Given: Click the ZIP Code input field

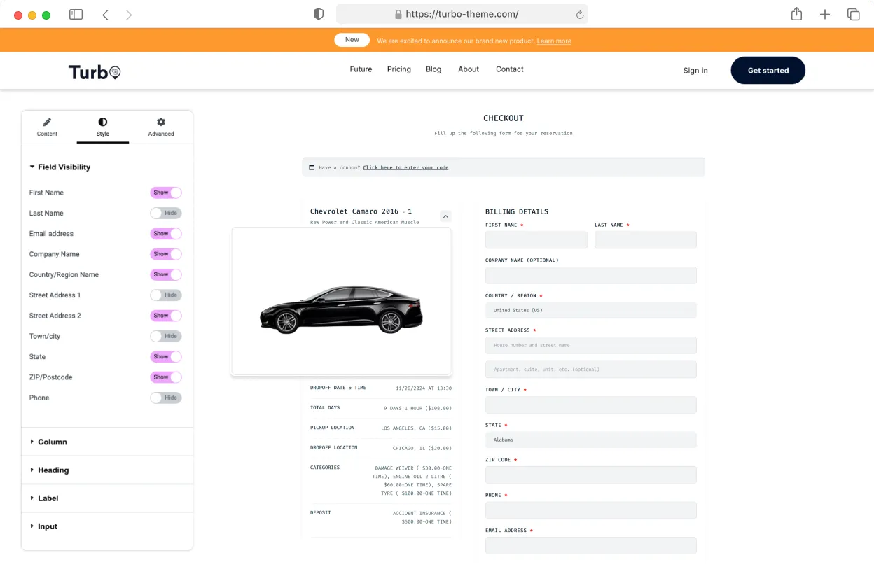Looking at the screenshot, I should [x=591, y=475].
